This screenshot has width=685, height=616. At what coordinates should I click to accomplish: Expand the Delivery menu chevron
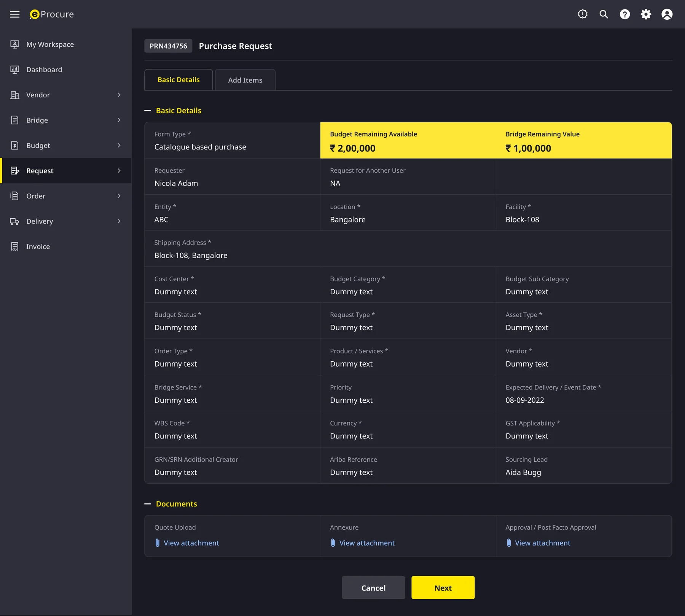(119, 221)
